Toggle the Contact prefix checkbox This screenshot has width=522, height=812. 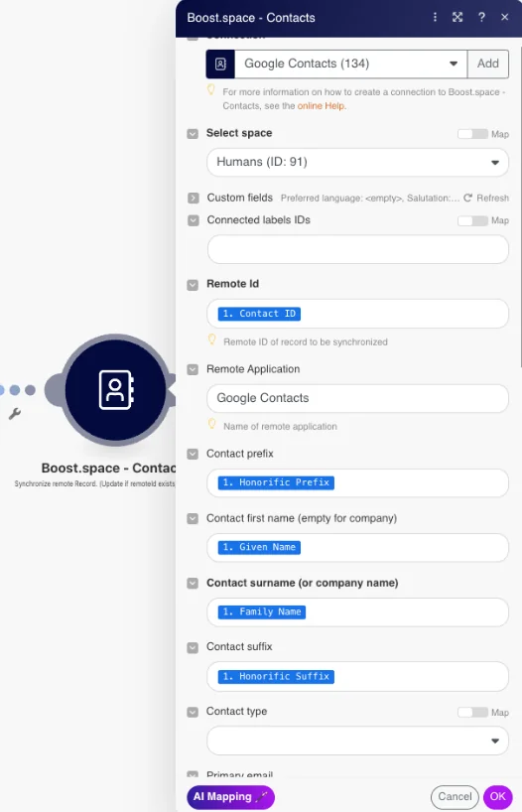coord(193,455)
